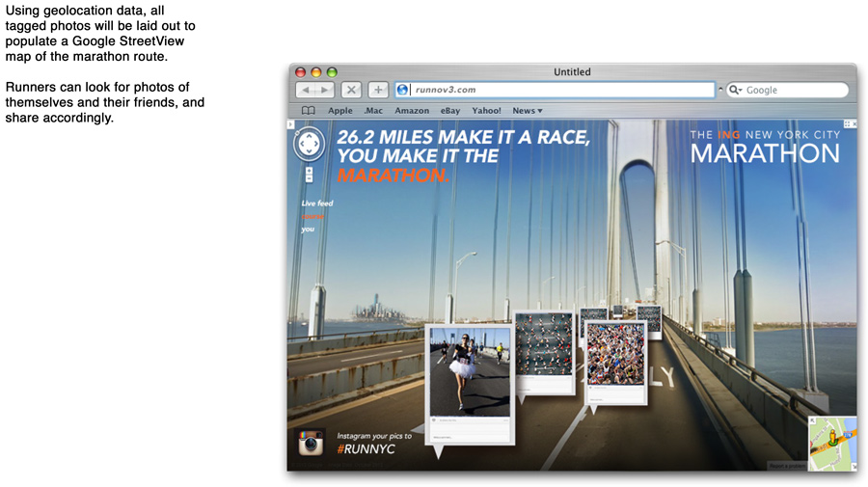Stop loading with the X button
This screenshot has width=868, height=487.
tap(351, 90)
